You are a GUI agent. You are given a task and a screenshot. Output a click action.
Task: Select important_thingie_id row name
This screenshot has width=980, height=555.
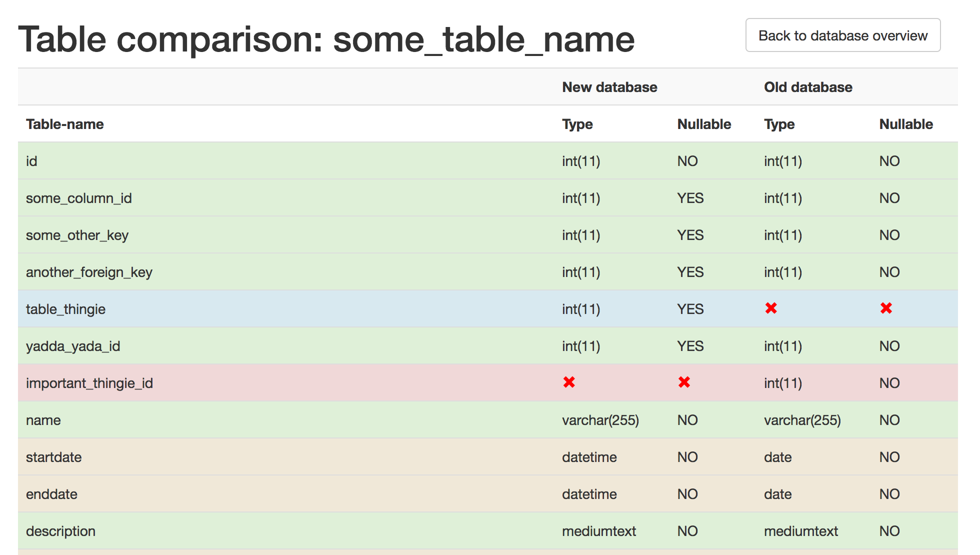coord(89,383)
